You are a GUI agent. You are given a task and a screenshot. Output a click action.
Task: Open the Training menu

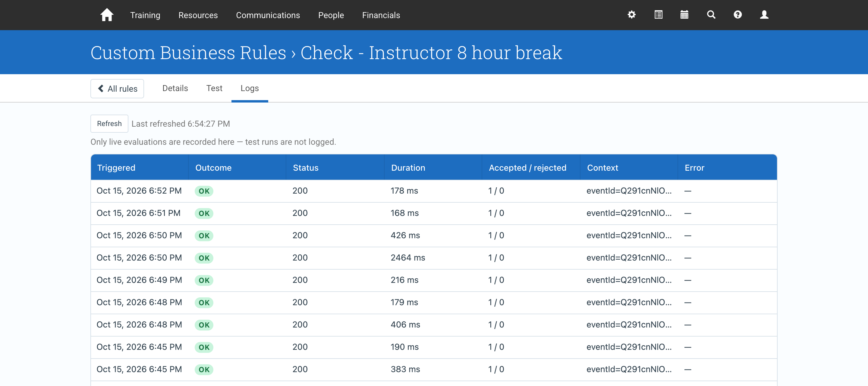point(145,15)
